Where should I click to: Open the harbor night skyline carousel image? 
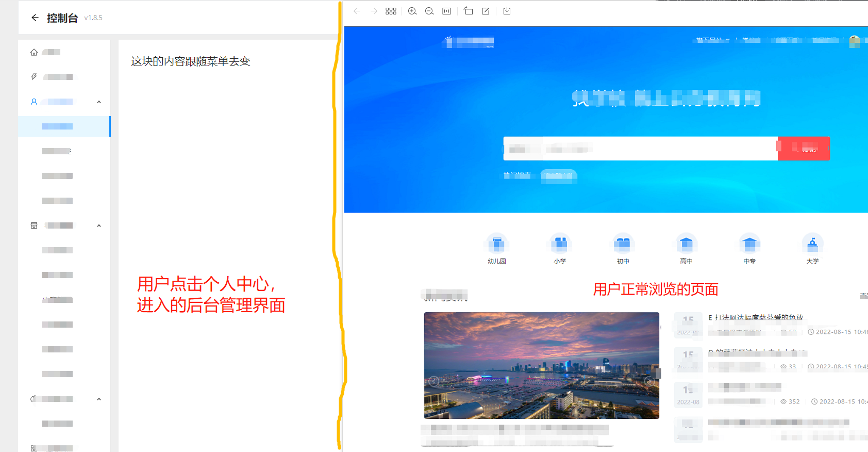(x=542, y=365)
